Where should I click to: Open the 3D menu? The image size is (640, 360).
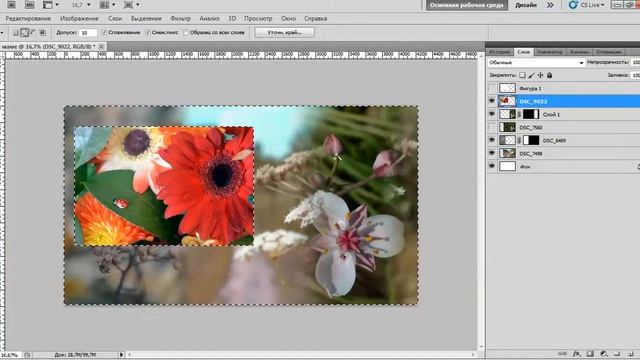[232, 19]
